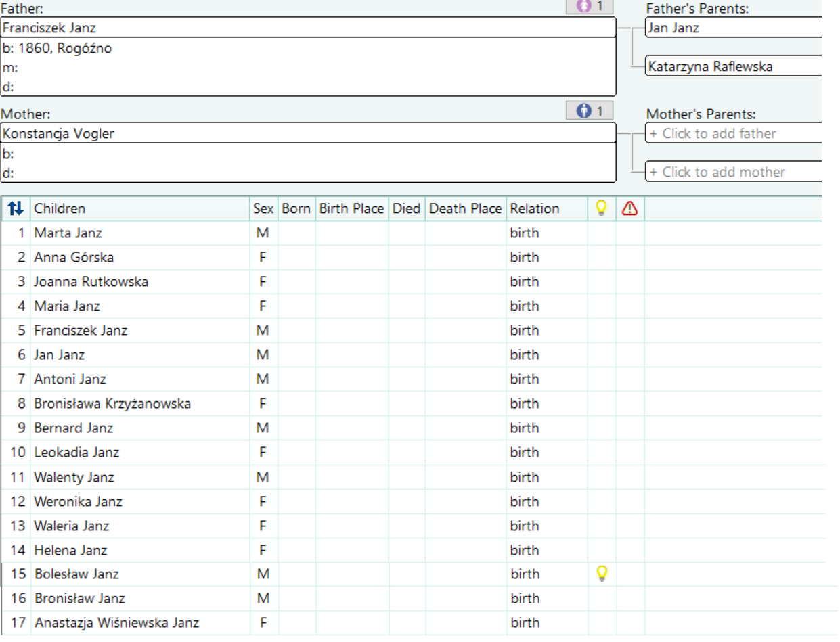Click the sort arrows icon in the children table header
This screenshot has height=642, width=840.
[15, 209]
